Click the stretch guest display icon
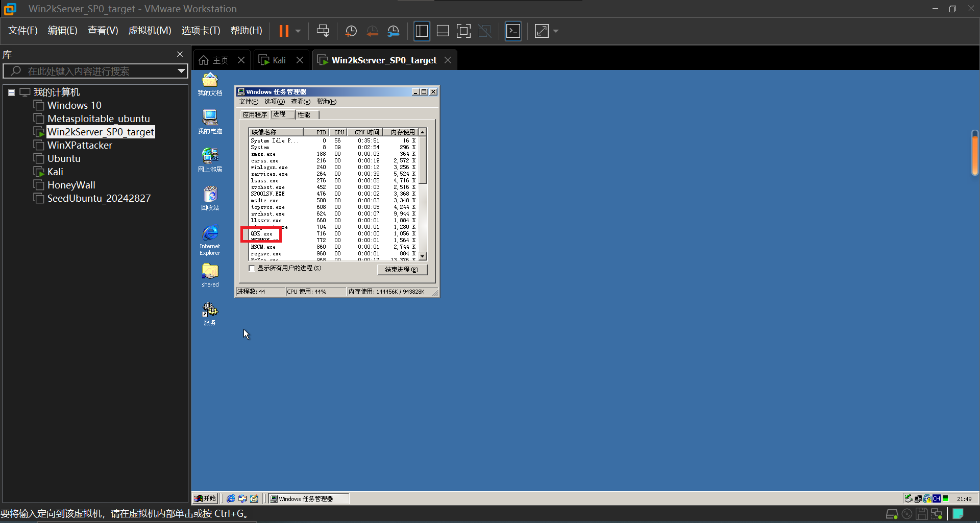The width and height of the screenshot is (980, 523). (x=542, y=31)
